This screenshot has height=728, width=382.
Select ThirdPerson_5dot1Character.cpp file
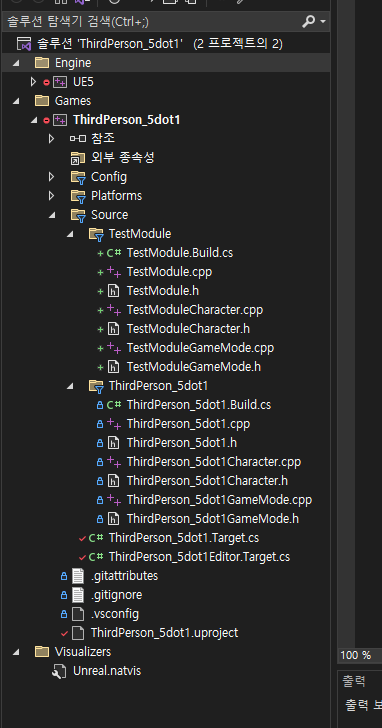pos(214,462)
